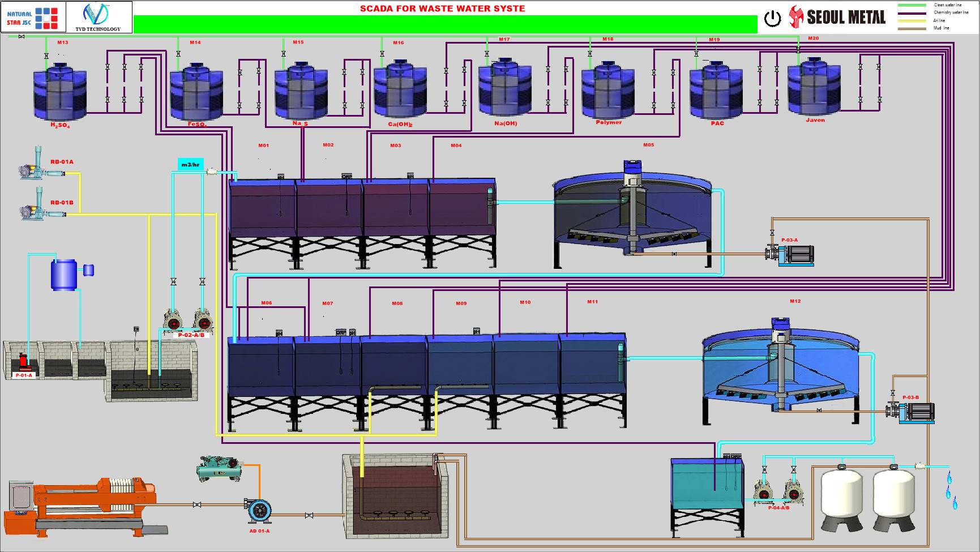Screen dimensions: 980x552
Task: Click the green status banner bar
Action: click(x=445, y=25)
